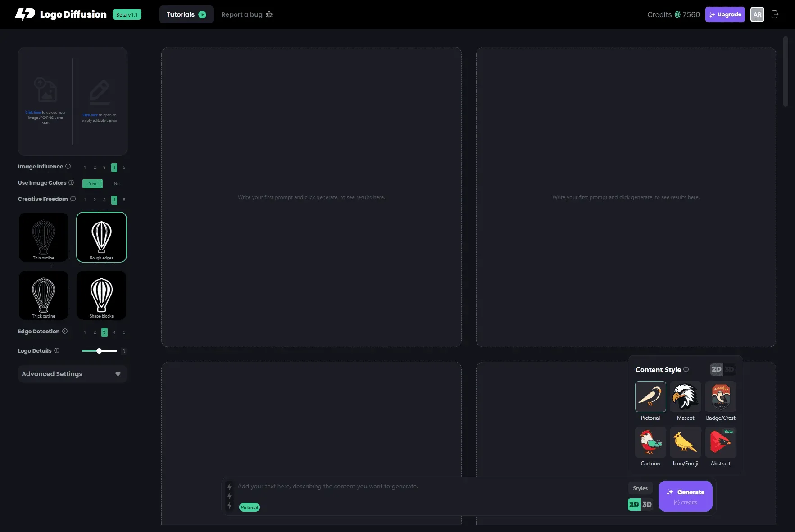Click the Use Image Colors info icon

click(x=71, y=182)
